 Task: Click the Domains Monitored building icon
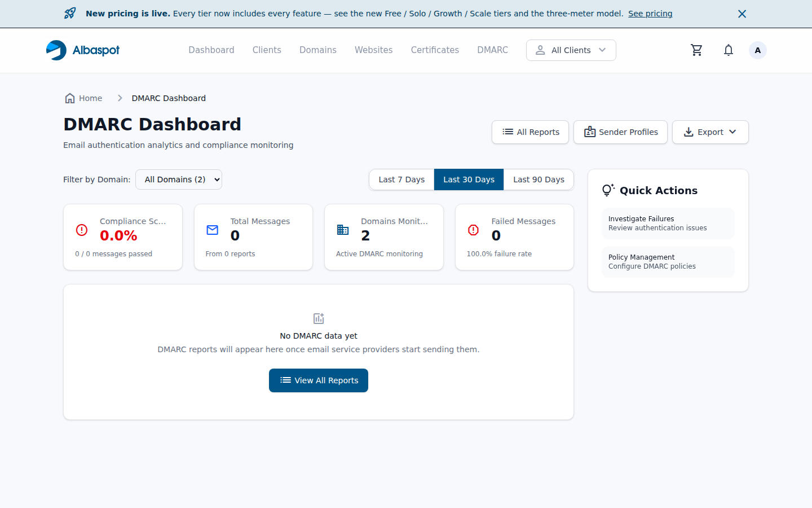point(343,230)
